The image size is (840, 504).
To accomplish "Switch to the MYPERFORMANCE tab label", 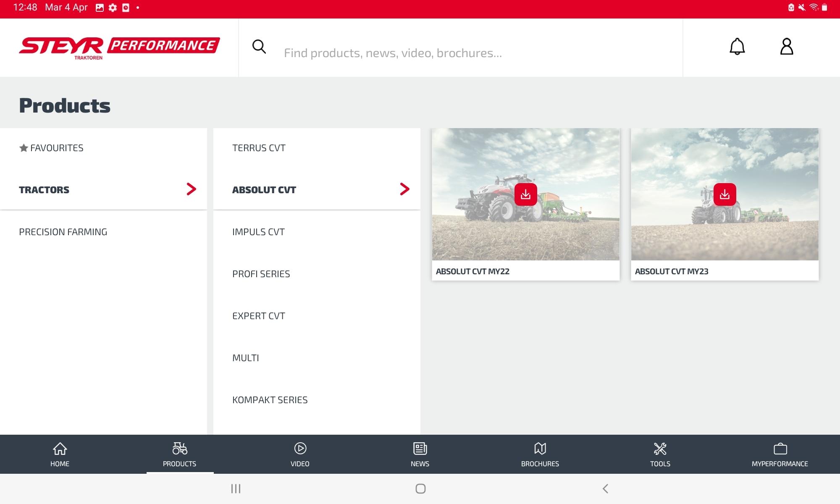I will [x=780, y=464].
